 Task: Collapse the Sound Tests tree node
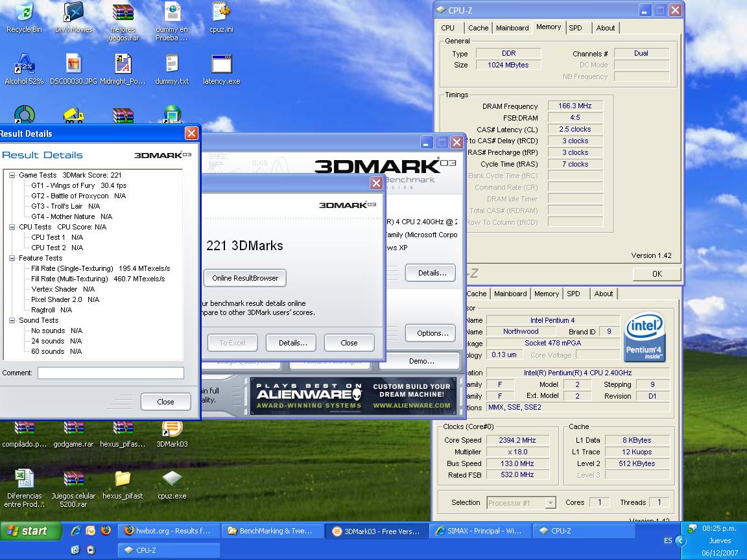point(12,320)
